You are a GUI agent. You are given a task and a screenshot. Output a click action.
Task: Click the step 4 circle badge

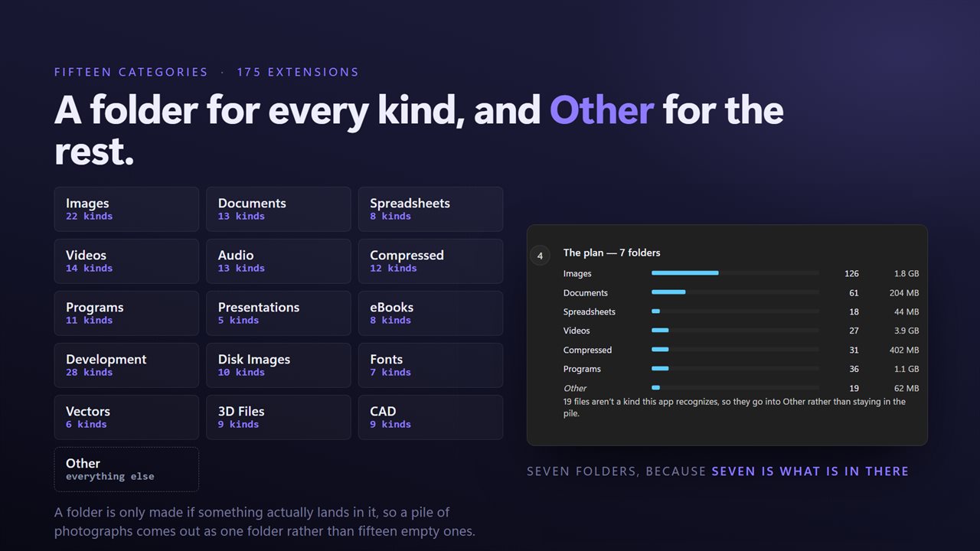(540, 256)
